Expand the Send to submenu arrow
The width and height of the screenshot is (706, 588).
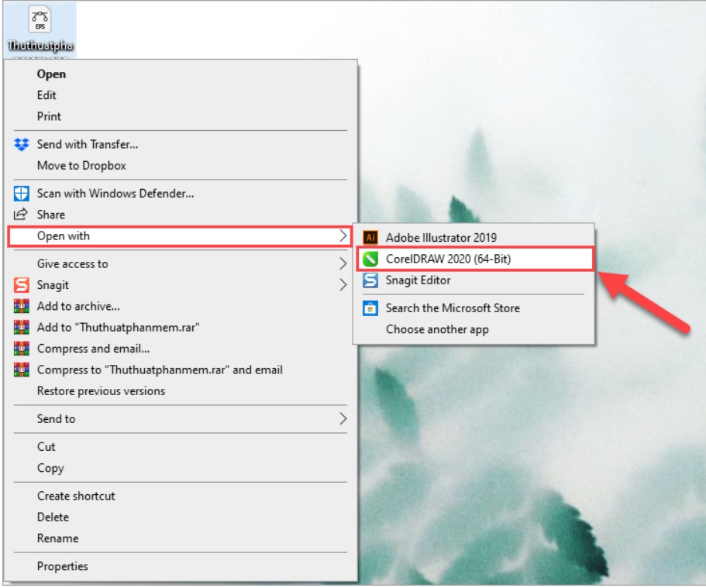click(343, 418)
